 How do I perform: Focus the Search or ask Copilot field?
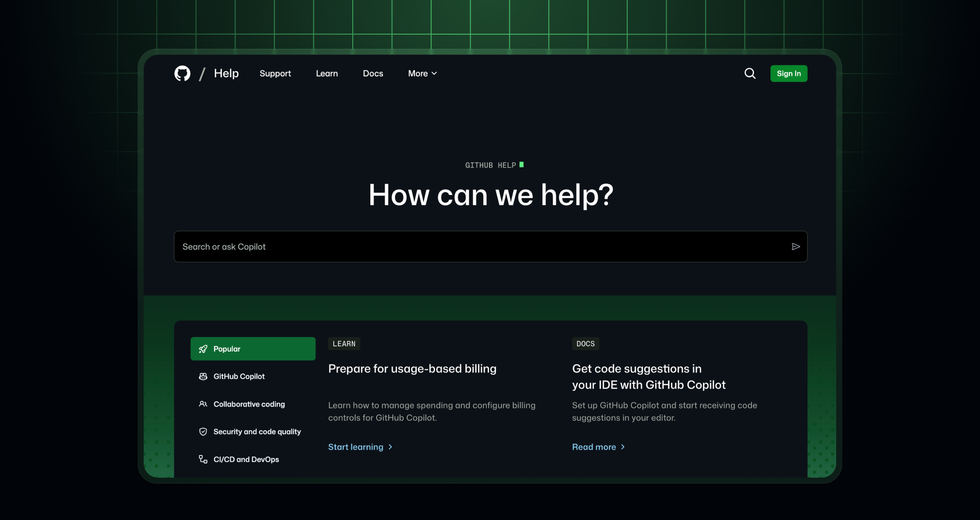tap(490, 247)
